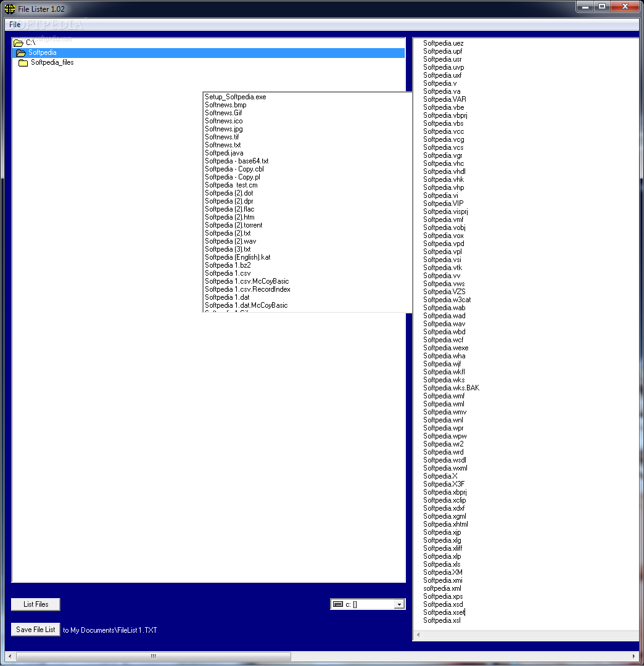Click the right arrow of the window's bottom scrollbar
The width and height of the screenshot is (644, 666).
634,656
